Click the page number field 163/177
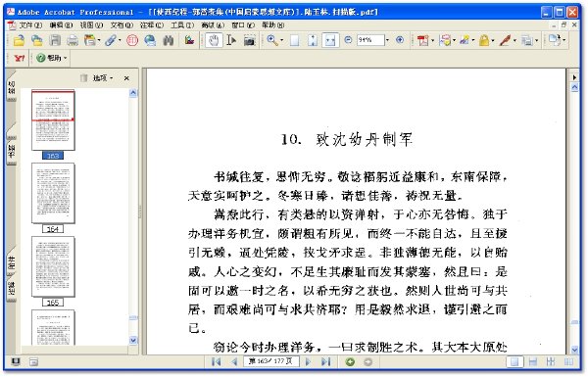This screenshot has height=377, width=588. pyautogui.click(x=270, y=361)
